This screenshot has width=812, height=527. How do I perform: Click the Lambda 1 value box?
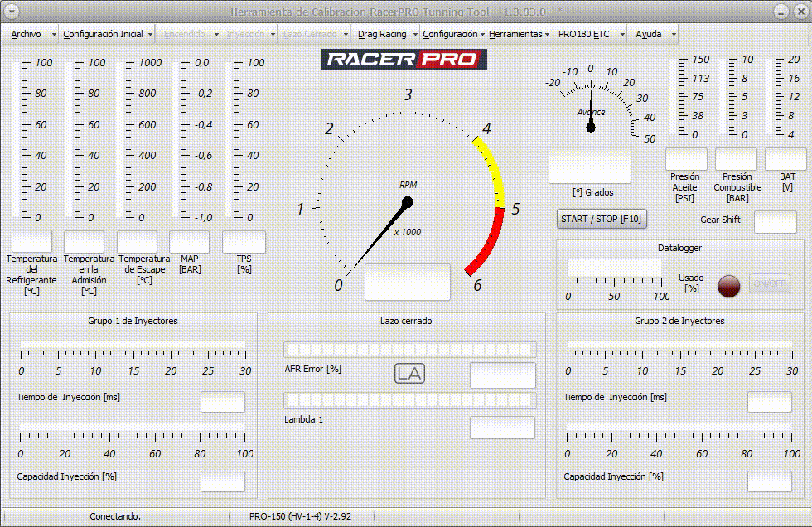[x=502, y=428]
